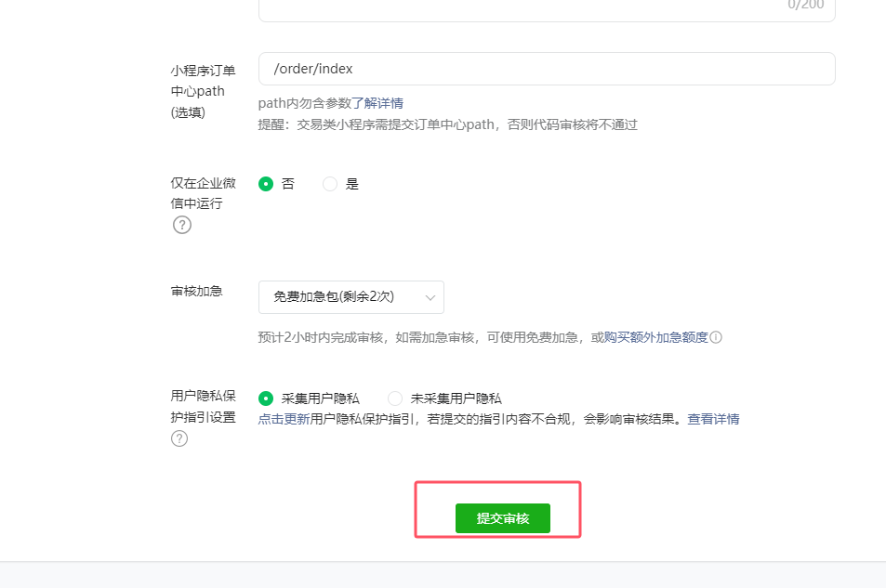Viewport: 886px width, 588px height.
Task: Choose 采集用户隐私 radio option
Action: [x=266, y=398]
